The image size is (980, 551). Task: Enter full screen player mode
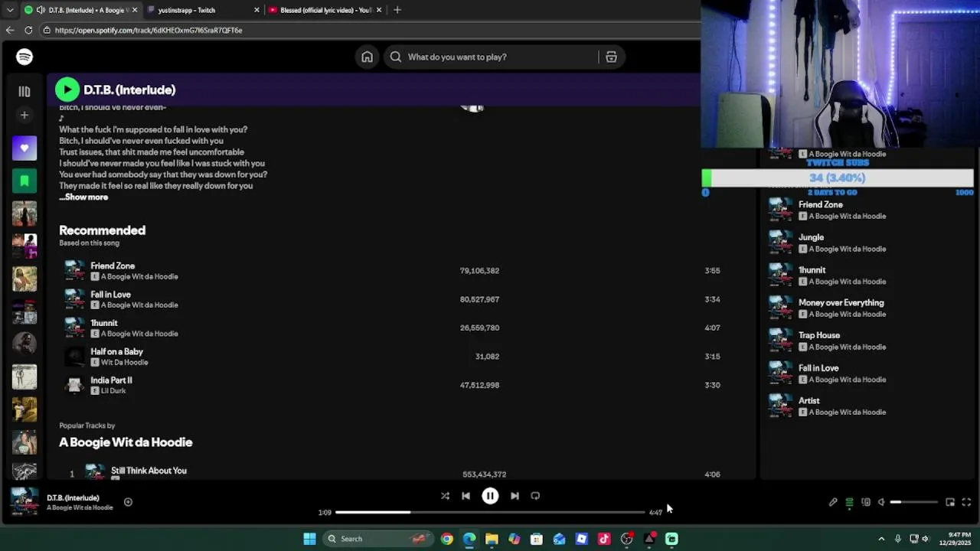[966, 502]
